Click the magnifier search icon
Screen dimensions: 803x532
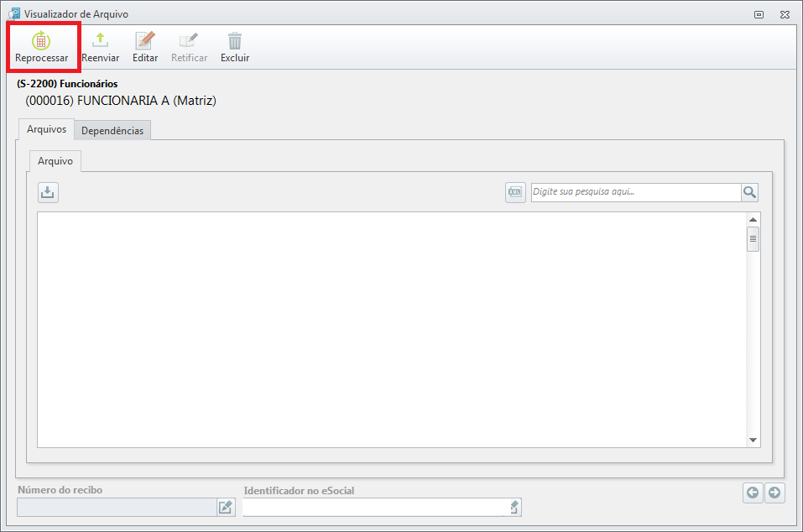tap(750, 192)
